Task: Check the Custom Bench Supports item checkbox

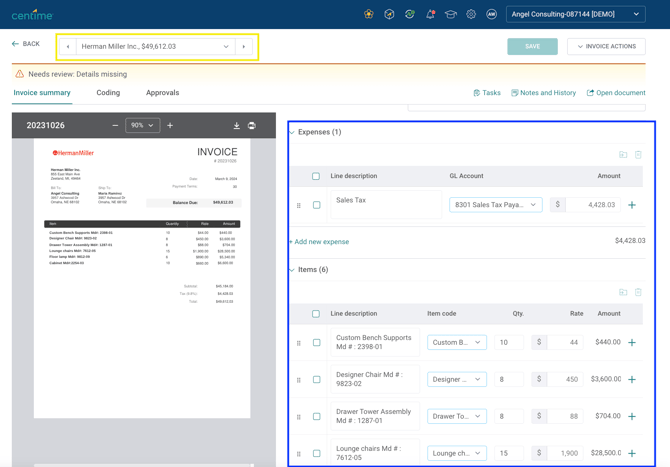Action: pos(317,343)
